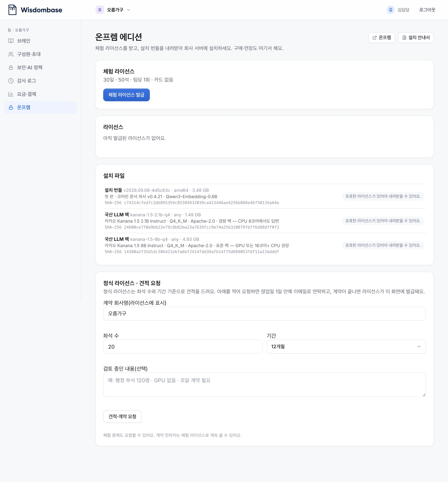448x482 pixels.
Task: Click the 아직 발급된 라이선스가 없어요 message
Action: [135, 138]
